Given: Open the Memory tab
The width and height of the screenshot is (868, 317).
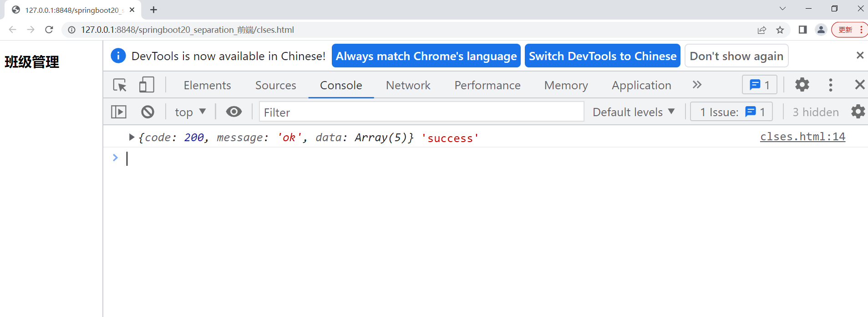Looking at the screenshot, I should (566, 85).
